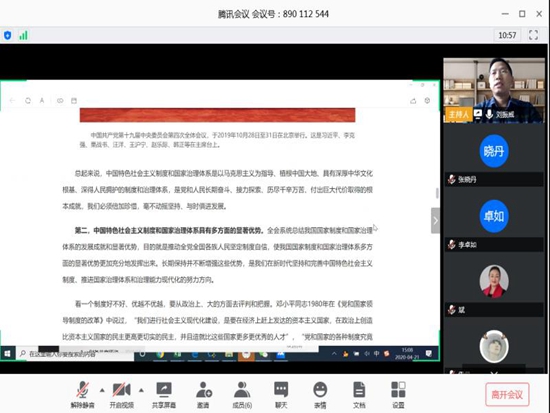Open 共享屏幕 share screen icon
The width and height of the screenshot is (550, 413).
[x=164, y=395]
